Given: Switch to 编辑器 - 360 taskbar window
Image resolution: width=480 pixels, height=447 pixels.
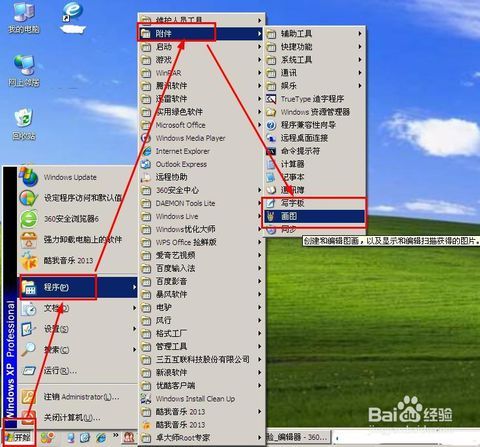Looking at the screenshot, I should [x=298, y=437].
